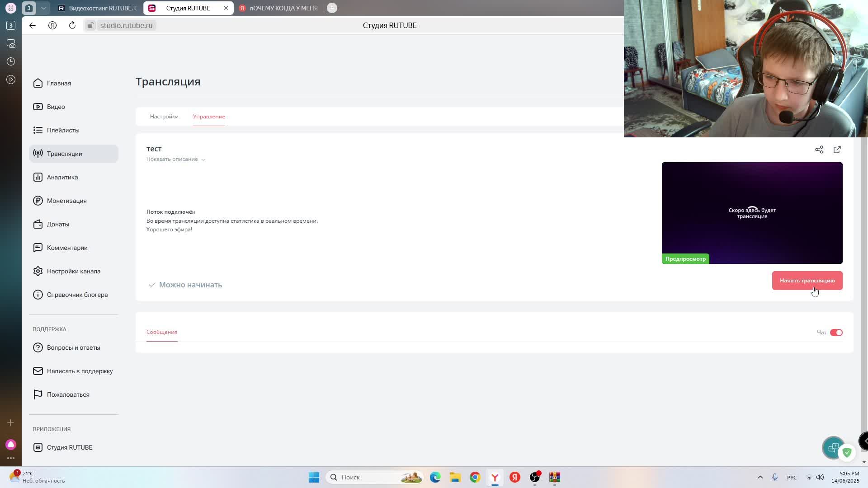
Task: Go back with browser back arrow
Action: pos(33,25)
